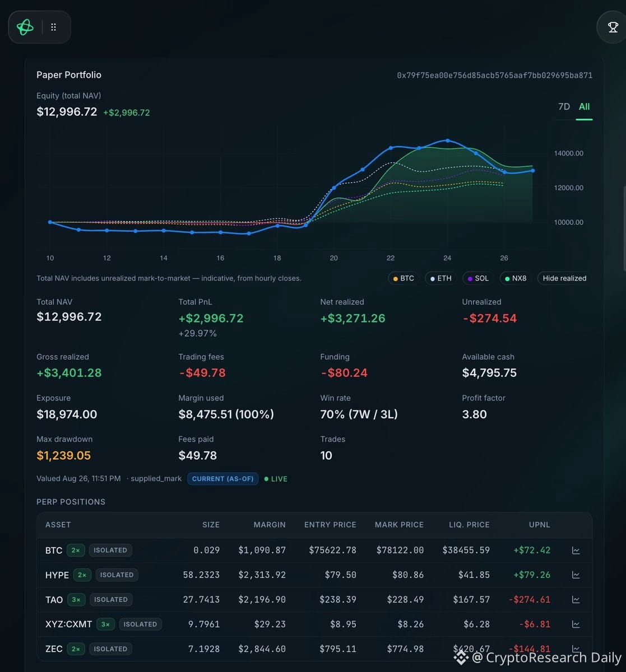Viewport: 626px width, 672px height.
Task: Click the chart peak point at 24
Action: (x=447, y=141)
